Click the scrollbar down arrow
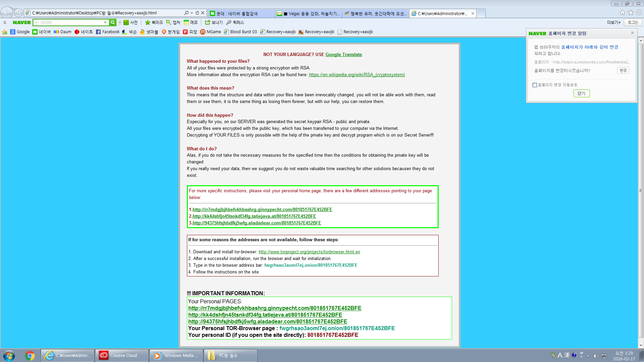 coord(641,346)
